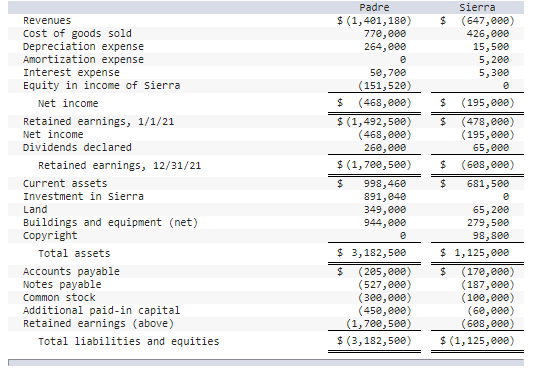Screen dimensions: 552x378
Task: Click Sierra total assets $1,125,000
Action: tap(474, 253)
